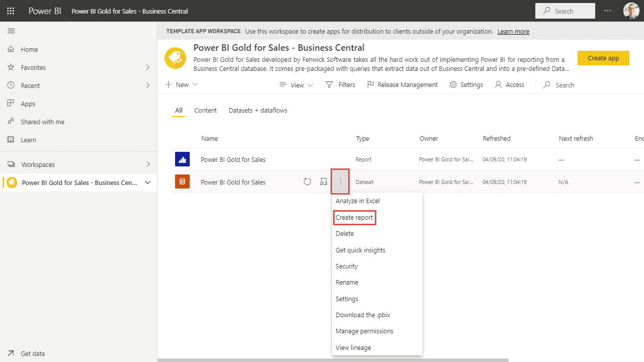Screen dimensions: 644x362
Task: Open the user profile avatar
Action: (631, 11)
